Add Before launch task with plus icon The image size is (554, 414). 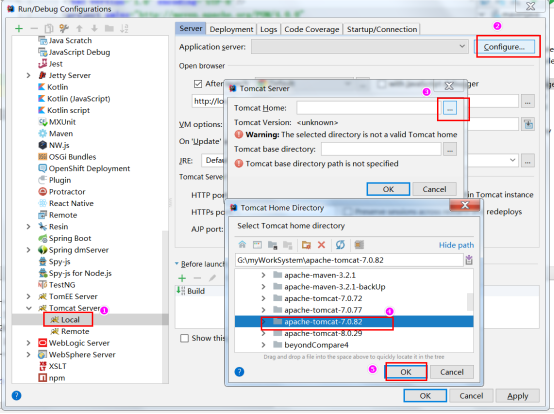tap(182, 278)
